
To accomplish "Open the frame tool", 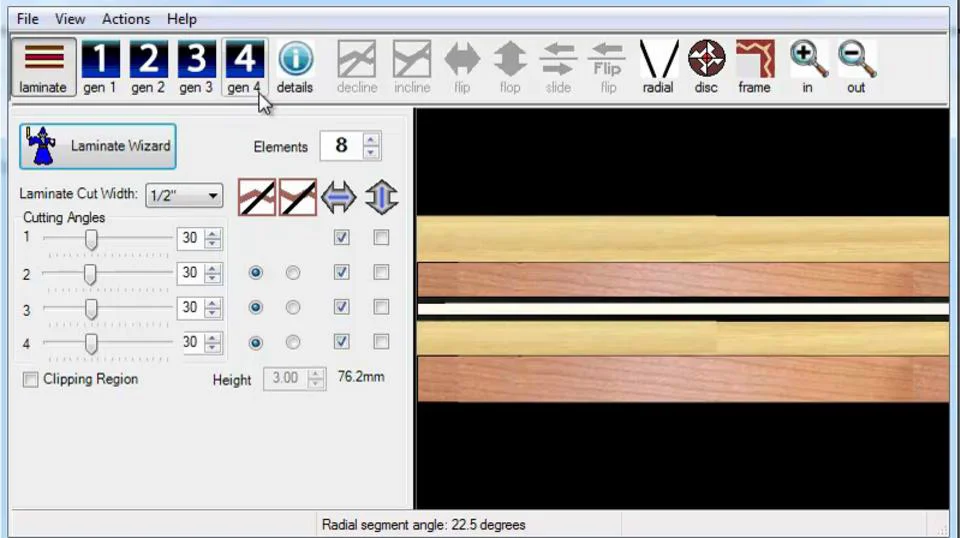I will [754, 67].
